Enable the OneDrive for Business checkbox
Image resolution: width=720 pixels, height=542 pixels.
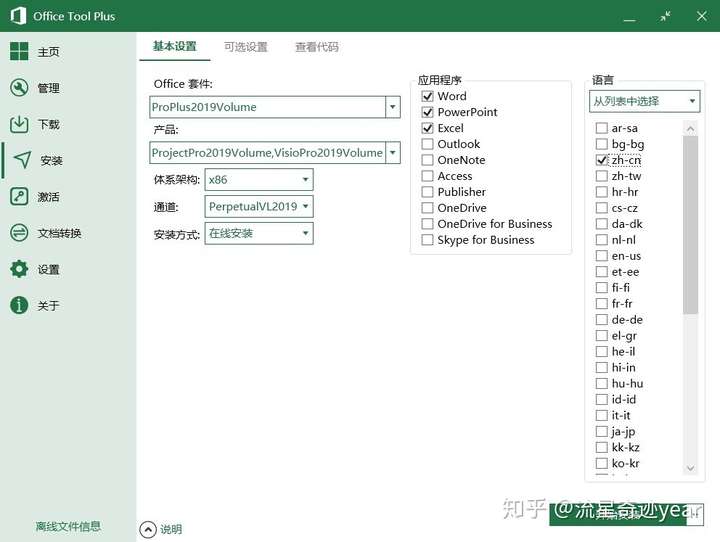click(x=428, y=224)
